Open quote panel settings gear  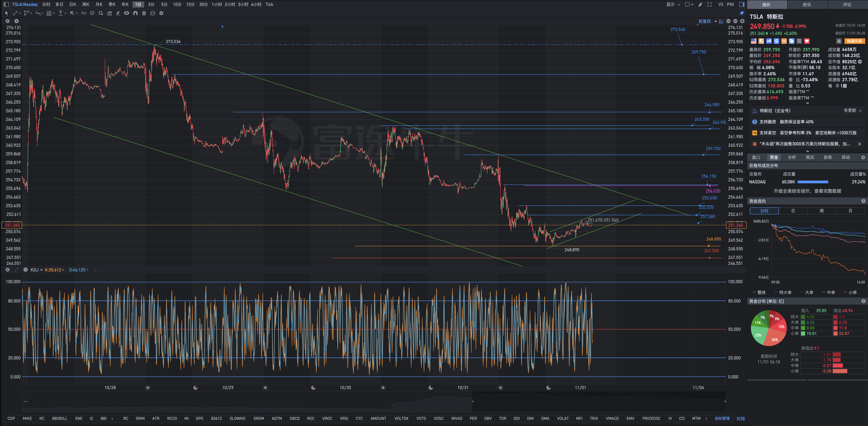click(863, 157)
